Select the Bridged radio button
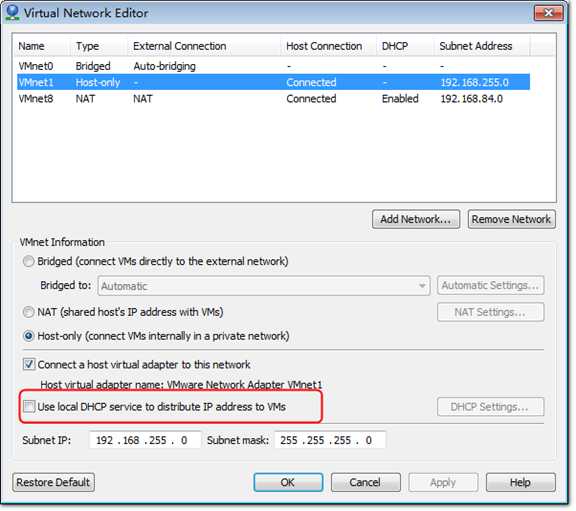 tap(28, 261)
